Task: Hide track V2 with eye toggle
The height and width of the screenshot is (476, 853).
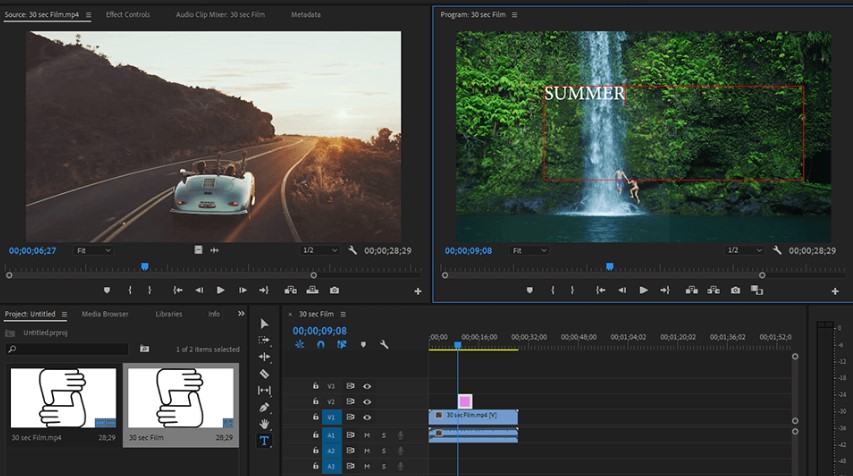Action: pos(367,401)
